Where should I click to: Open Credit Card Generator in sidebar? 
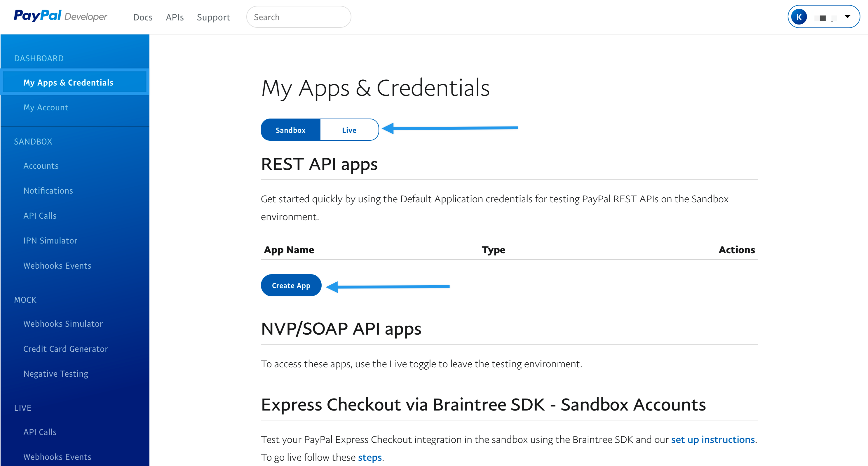[x=66, y=349]
